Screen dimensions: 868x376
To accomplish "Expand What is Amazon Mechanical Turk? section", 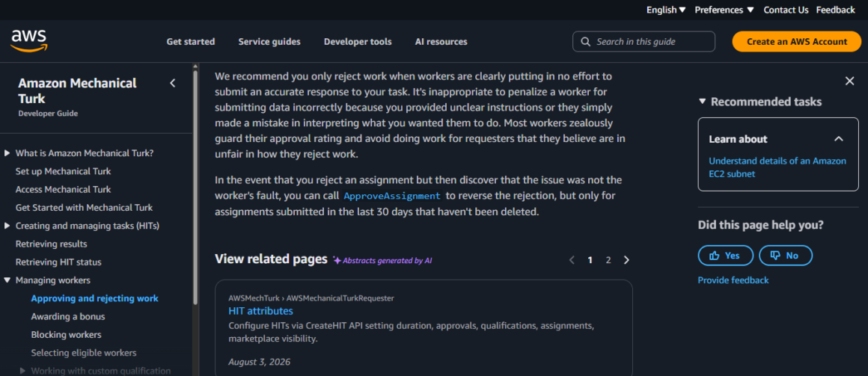I will [7, 153].
